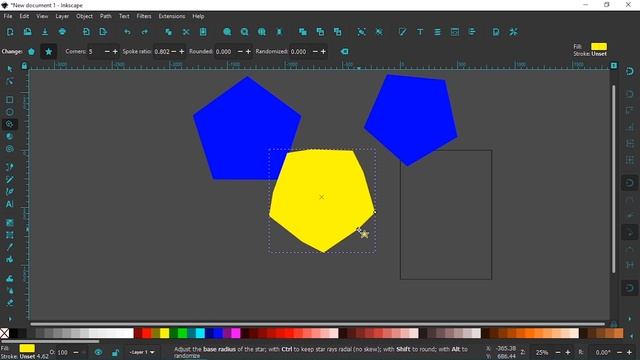Select the Paint Bucket tool
Image resolution: width=640 pixels, height=360 pixels.
point(10,260)
